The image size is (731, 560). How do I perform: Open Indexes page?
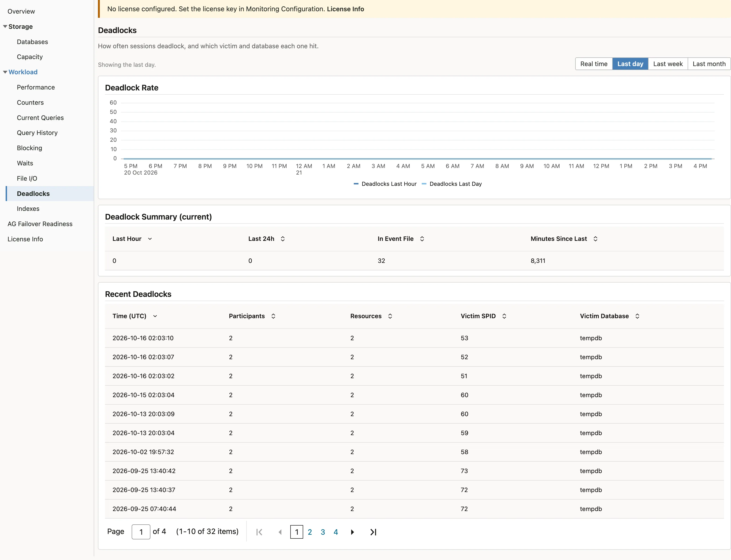[28, 209]
